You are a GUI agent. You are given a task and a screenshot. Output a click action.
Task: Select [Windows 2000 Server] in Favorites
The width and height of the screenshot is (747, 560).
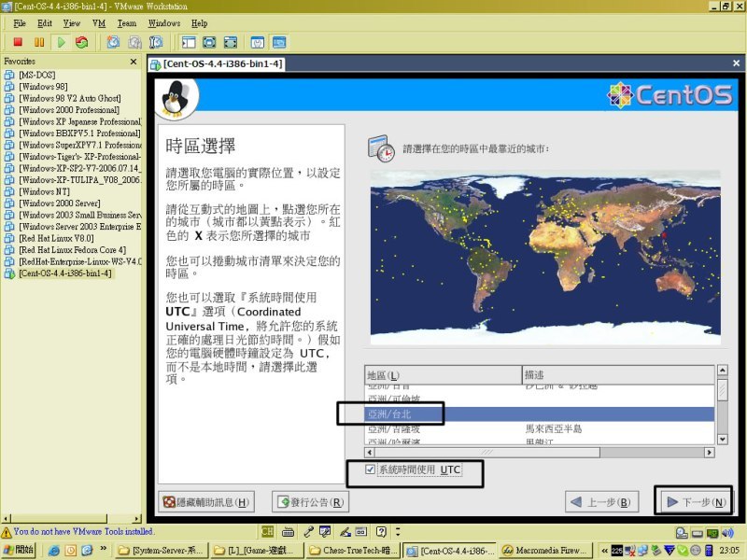60,203
